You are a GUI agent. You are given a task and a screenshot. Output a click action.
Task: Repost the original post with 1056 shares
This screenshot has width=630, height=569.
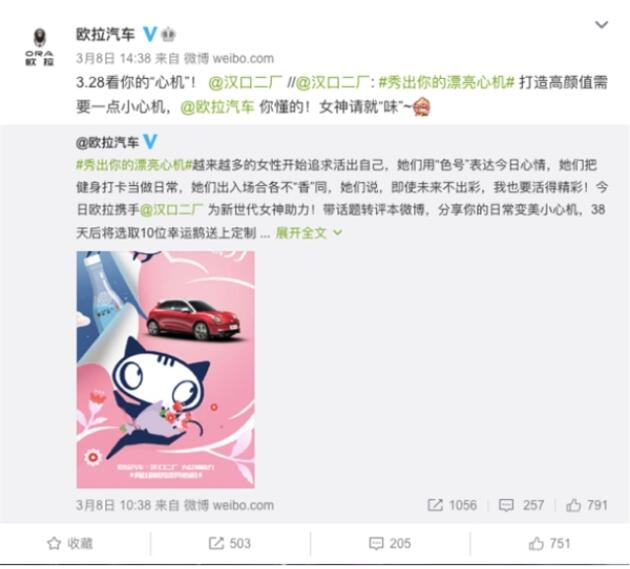(x=452, y=505)
